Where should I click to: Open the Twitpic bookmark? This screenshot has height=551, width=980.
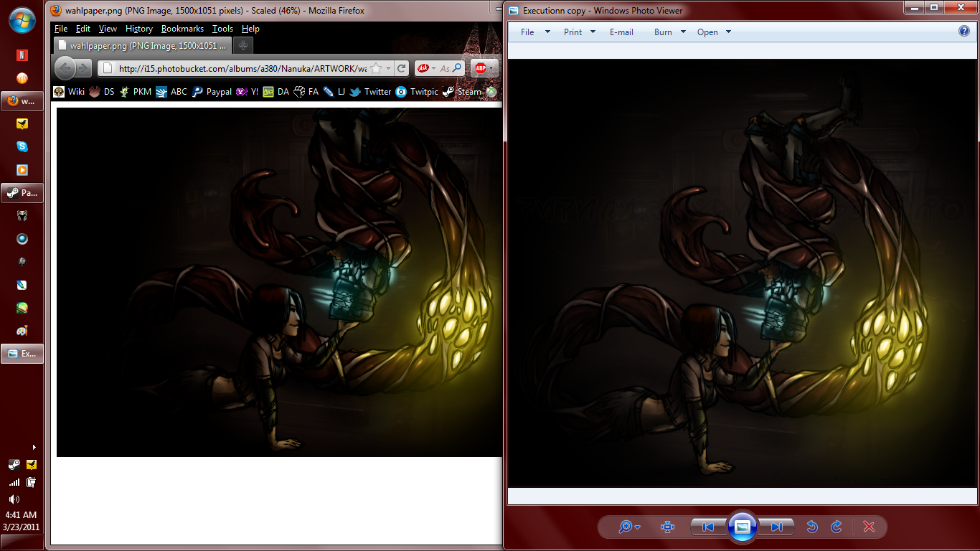418,92
